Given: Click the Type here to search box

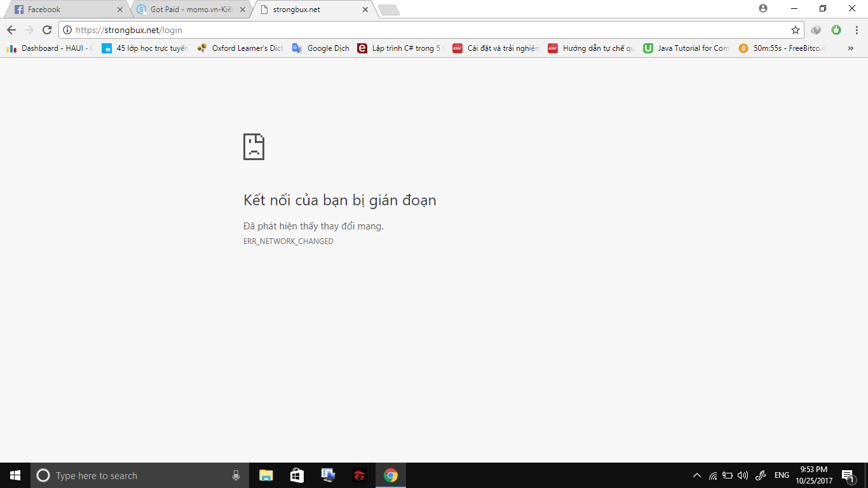Looking at the screenshot, I should (x=140, y=475).
